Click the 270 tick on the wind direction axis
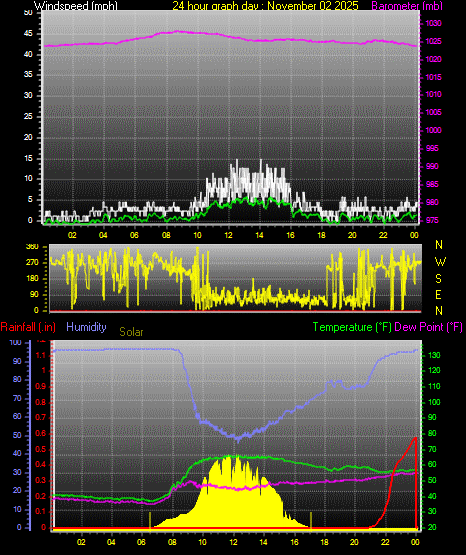Image resolution: width=466 pixels, height=555 pixels. click(32, 263)
